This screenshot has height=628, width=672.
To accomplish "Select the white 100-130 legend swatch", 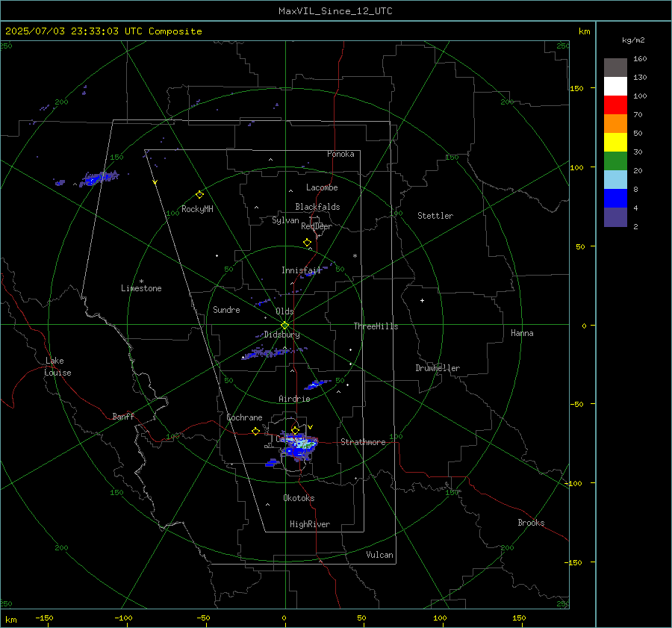I will (x=615, y=87).
